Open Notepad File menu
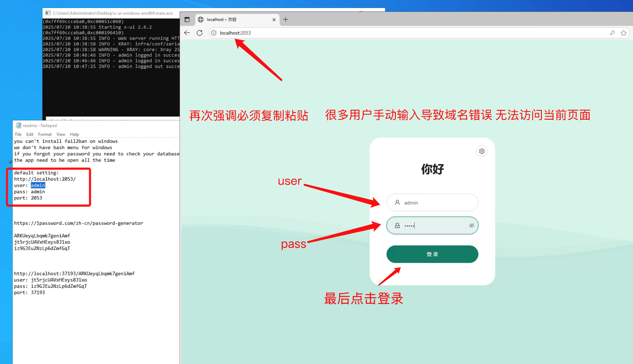Image resolution: width=633 pixels, height=364 pixels. click(18, 134)
